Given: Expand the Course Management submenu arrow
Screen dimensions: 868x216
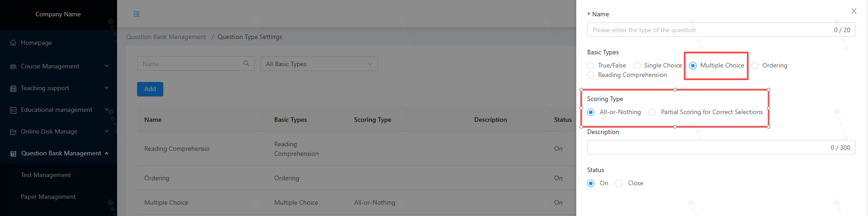Looking at the screenshot, I should click(x=107, y=66).
